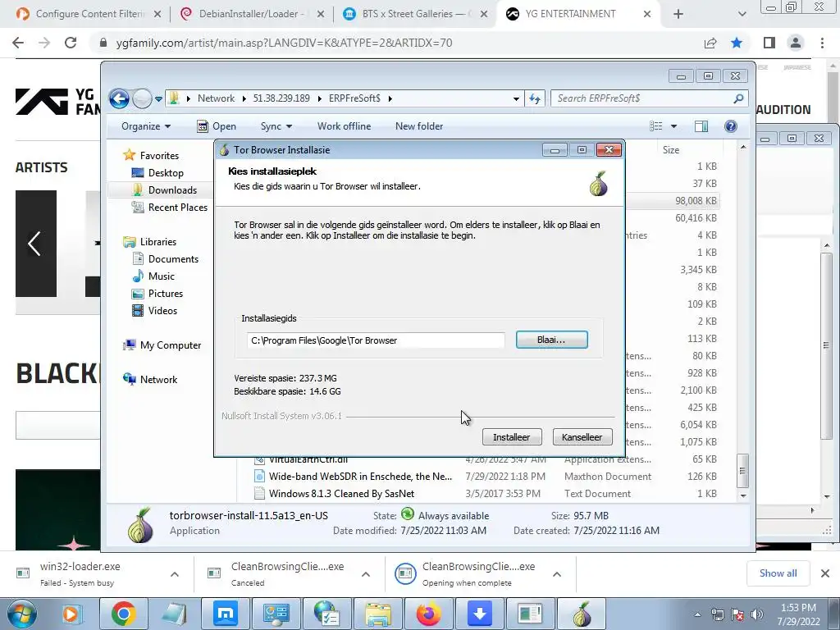Click previous artist arrow on YG page
The image size is (840, 630).
click(x=34, y=244)
